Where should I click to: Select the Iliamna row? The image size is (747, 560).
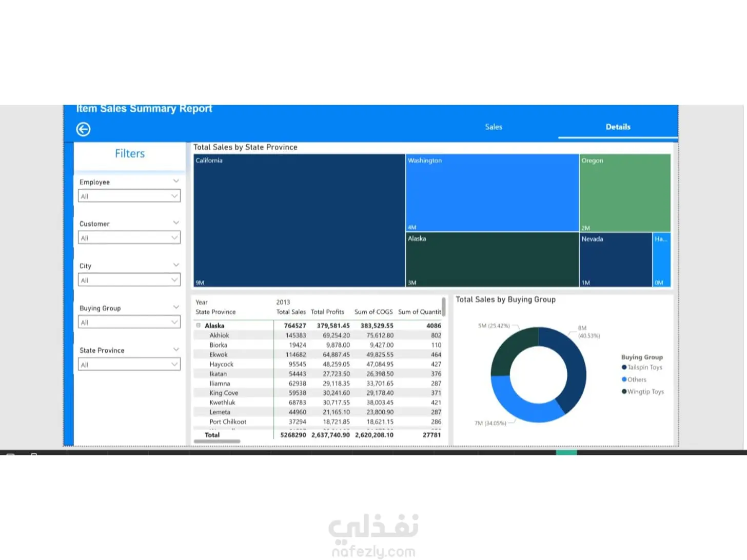click(318, 384)
